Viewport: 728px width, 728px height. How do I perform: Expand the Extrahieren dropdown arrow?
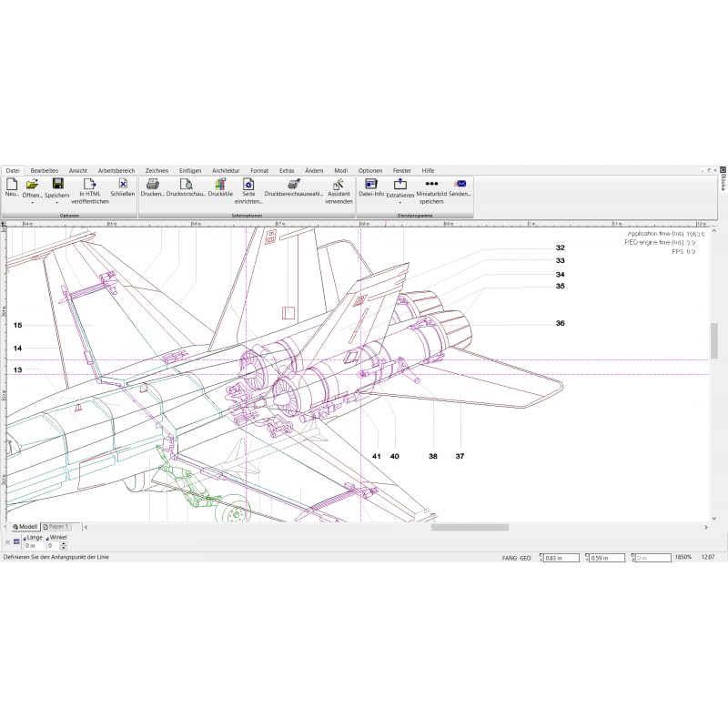click(x=400, y=203)
